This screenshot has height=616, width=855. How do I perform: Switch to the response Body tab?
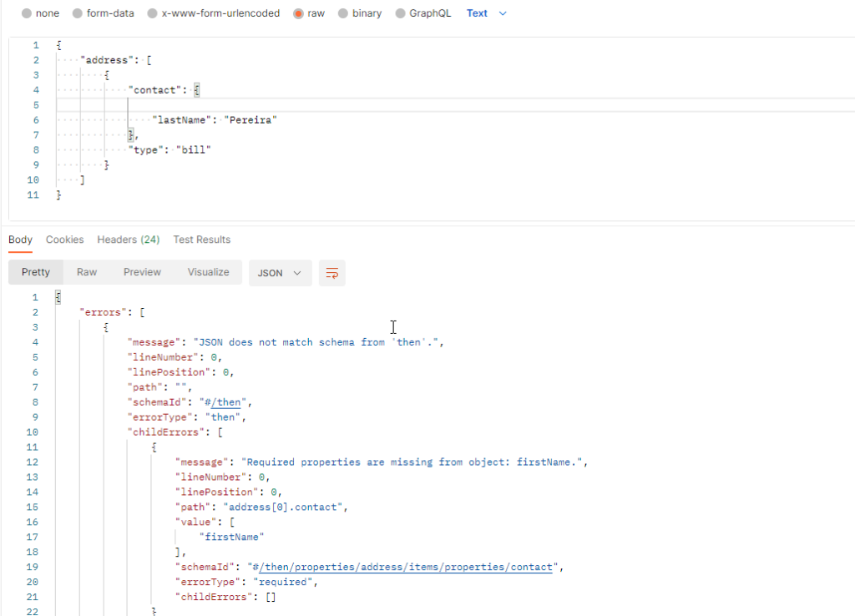pos(20,240)
